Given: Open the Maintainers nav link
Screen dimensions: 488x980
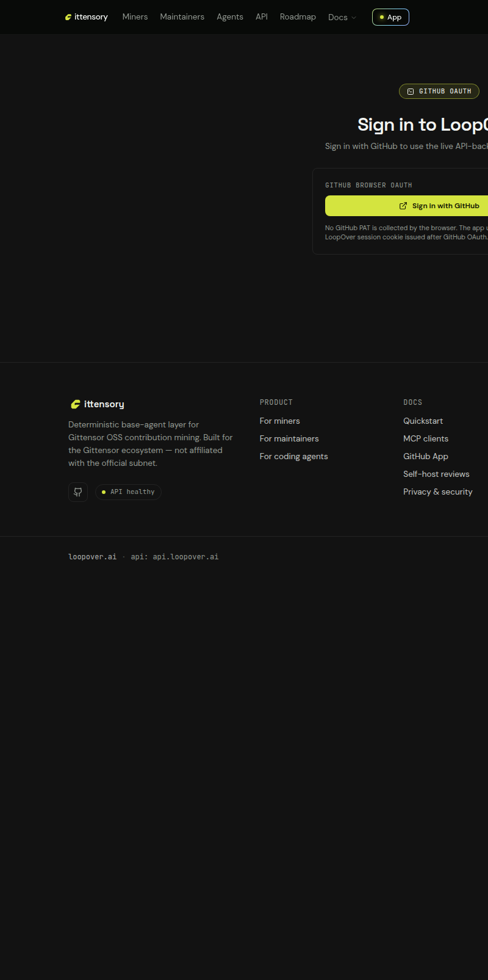Looking at the screenshot, I should click(x=182, y=17).
